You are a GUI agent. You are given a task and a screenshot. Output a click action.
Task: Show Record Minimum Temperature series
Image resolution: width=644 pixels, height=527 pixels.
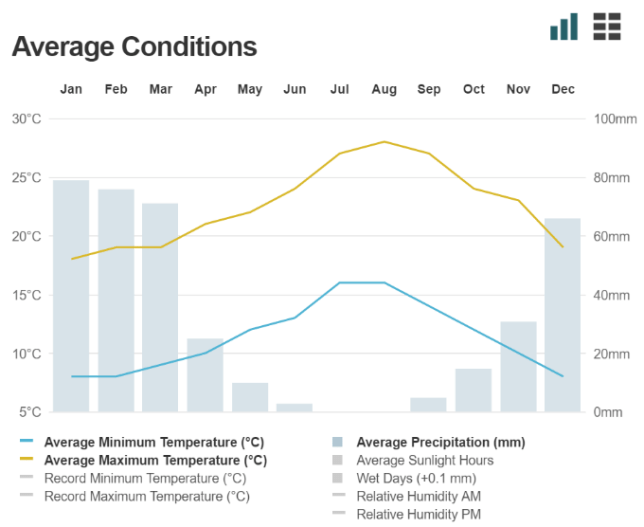[145, 478]
